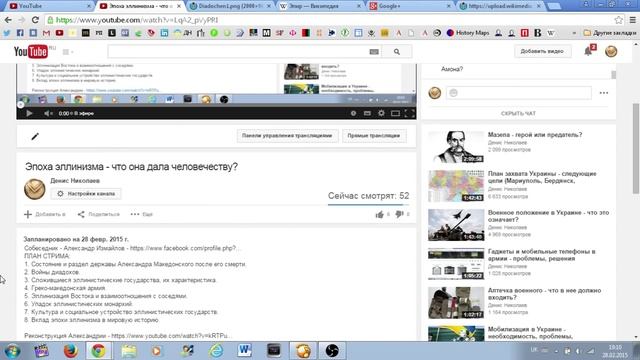This screenshot has height=360, width=640.
Task: Toggle subtitles in the video player
Action: [x=367, y=113]
